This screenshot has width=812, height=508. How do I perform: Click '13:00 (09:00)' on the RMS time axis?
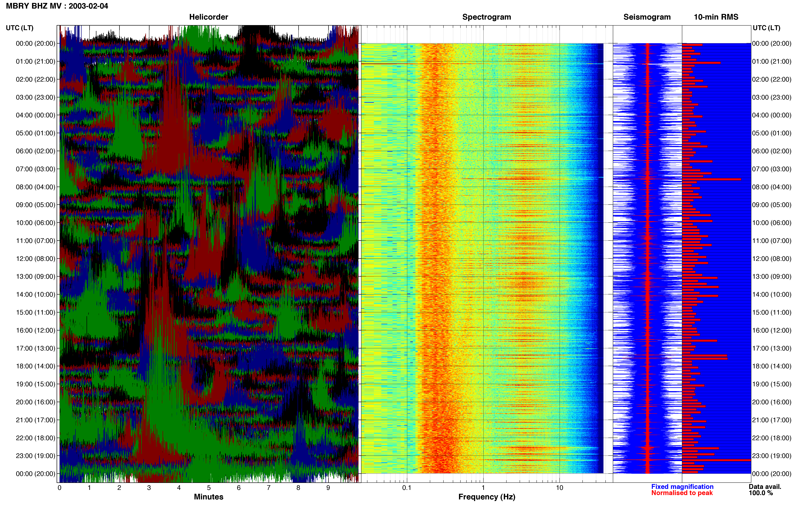click(x=772, y=277)
